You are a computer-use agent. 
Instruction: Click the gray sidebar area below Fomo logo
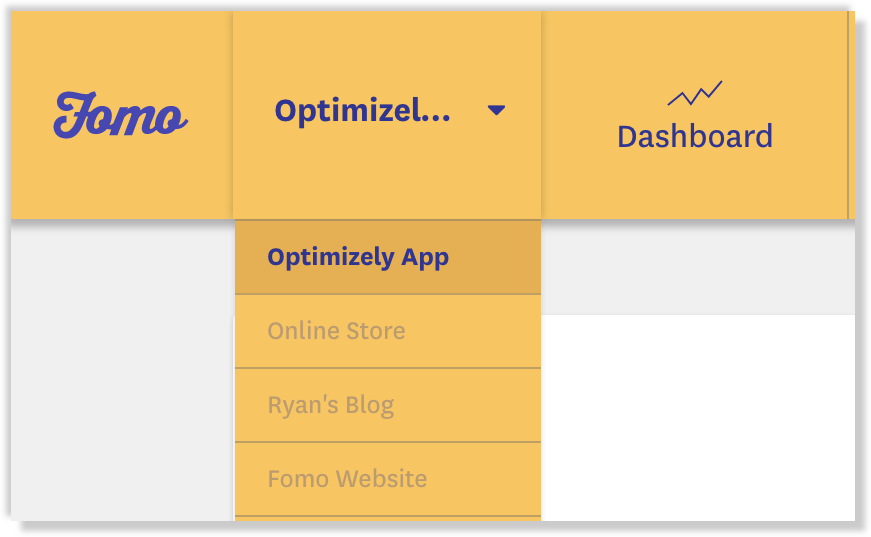(x=122, y=370)
